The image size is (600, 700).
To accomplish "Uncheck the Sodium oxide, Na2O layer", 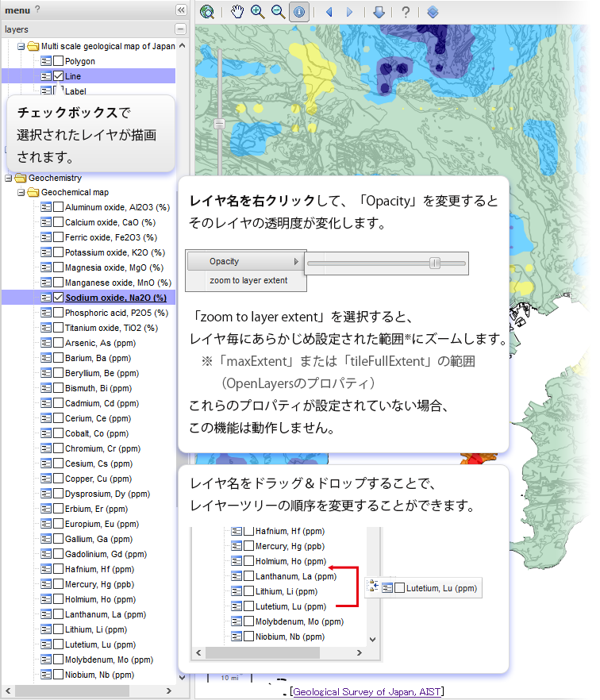I will [59, 298].
